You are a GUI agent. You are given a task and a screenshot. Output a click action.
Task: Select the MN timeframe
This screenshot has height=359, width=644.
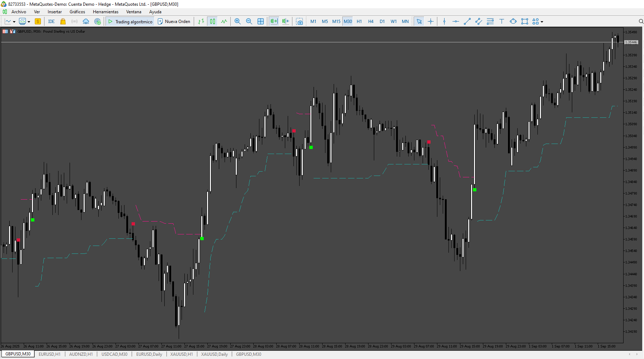[x=405, y=22]
